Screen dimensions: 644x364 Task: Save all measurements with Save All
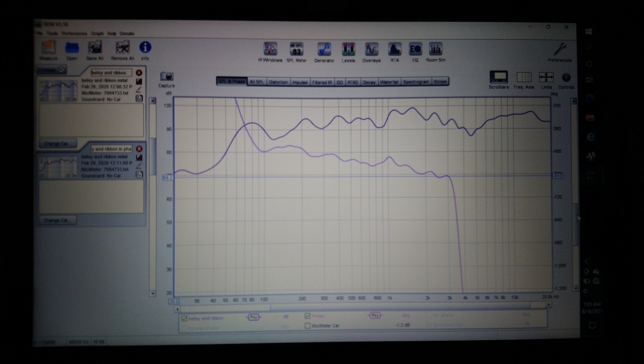click(x=95, y=51)
